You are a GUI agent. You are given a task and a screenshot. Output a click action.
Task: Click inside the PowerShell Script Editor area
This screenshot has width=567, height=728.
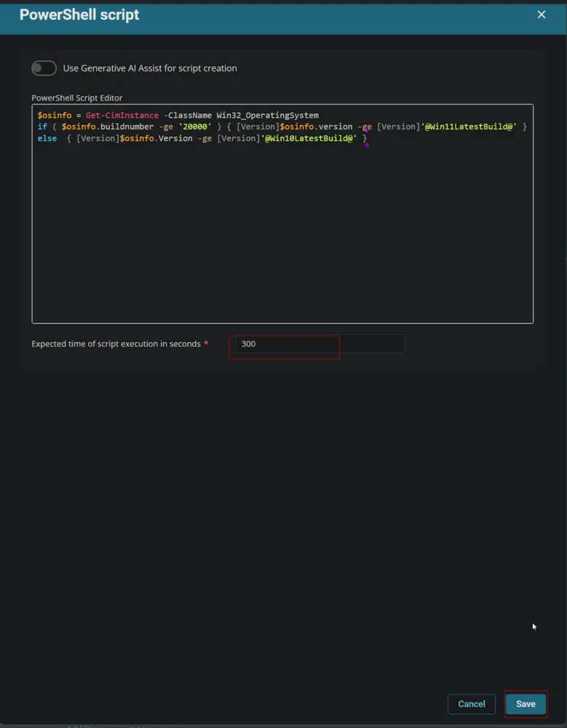click(282, 213)
